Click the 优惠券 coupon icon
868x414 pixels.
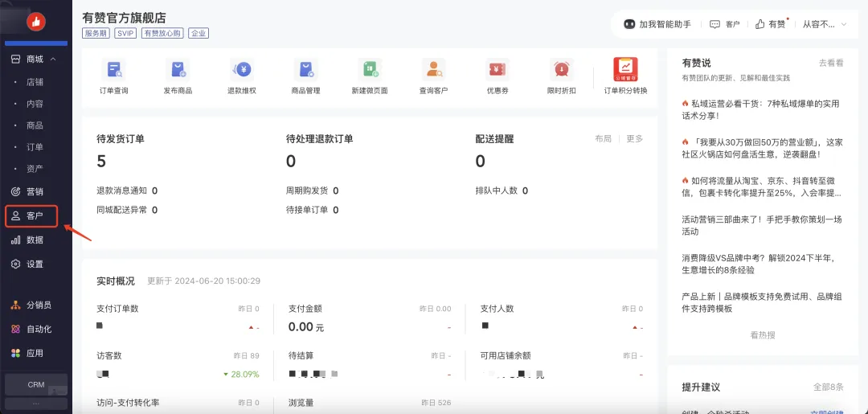[x=497, y=70]
